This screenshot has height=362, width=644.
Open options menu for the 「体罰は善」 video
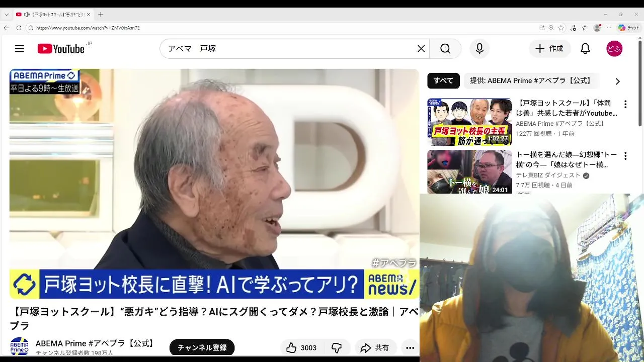click(x=625, y=105)
